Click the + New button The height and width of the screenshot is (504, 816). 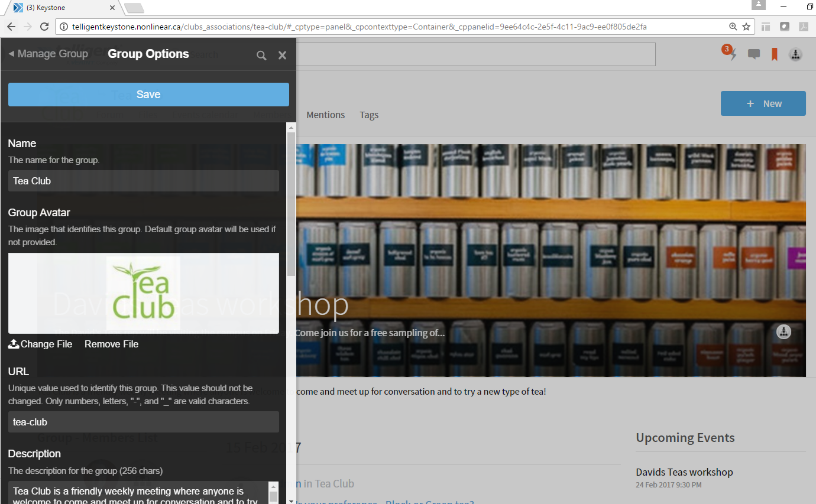763,103
